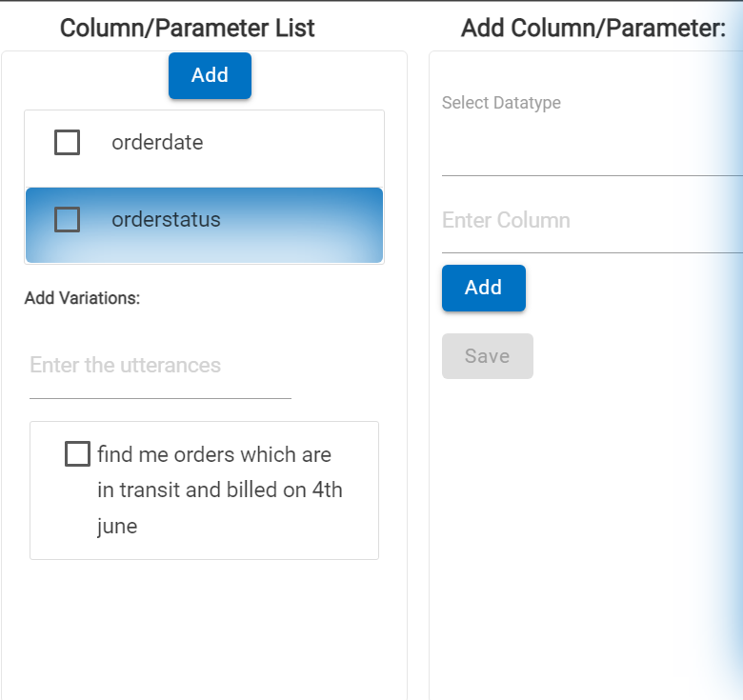Click Add button under Column/Parameter List heading
The width and height of the screenshot is (743, 700).
tap(210, 75)
